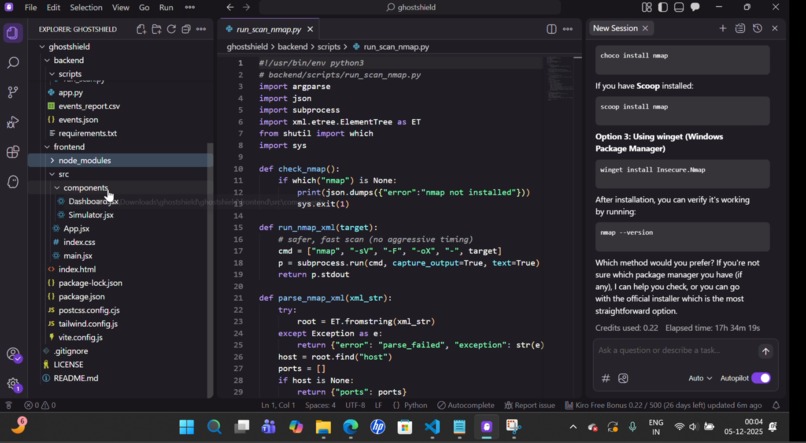Screen dimensions: 806x443
Task: Open Source Control view in activity bar
Action: pos(13,93)
